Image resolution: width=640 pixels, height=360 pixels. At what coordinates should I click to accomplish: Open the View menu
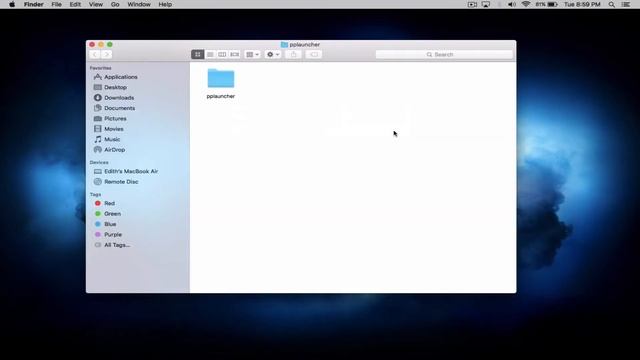click(x=96, y=4)
